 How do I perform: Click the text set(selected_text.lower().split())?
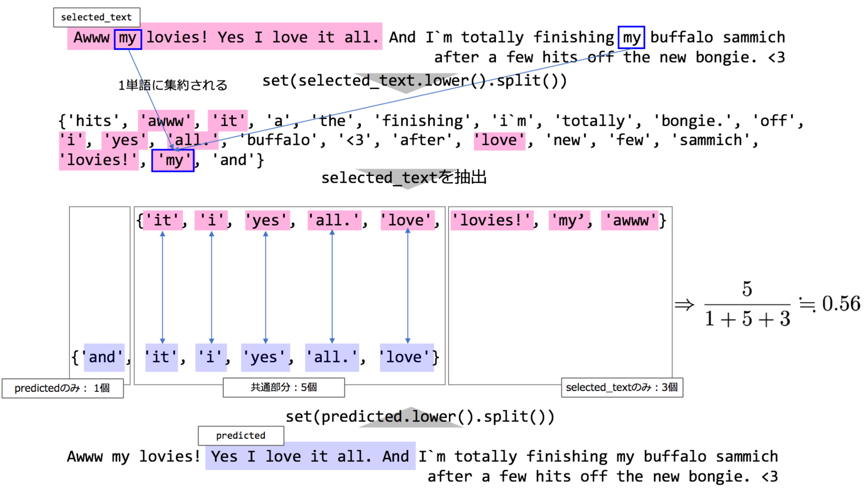click(x=414, y=81)
